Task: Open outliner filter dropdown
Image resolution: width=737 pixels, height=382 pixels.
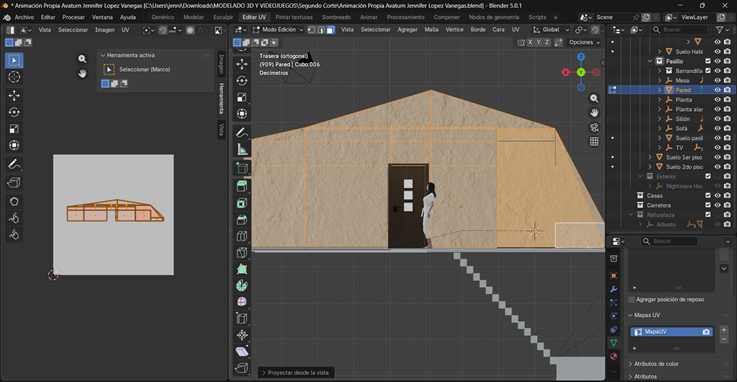Action: point(721,30)
